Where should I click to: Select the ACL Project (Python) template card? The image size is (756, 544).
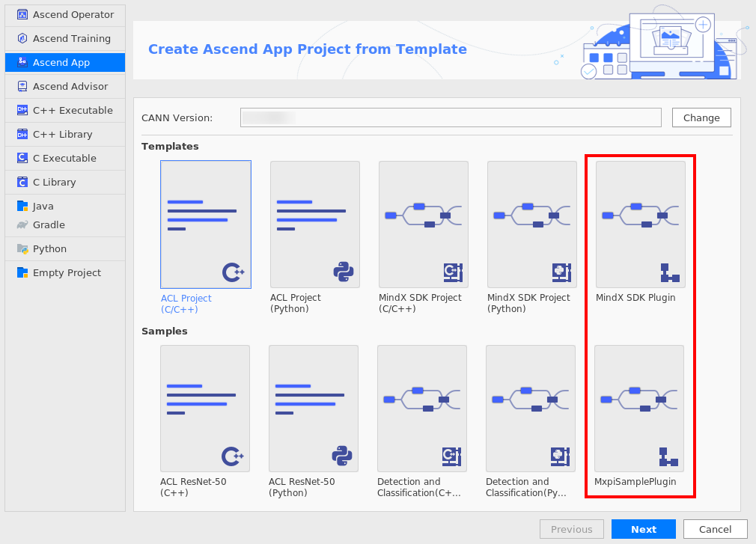[x=315, y=224]
